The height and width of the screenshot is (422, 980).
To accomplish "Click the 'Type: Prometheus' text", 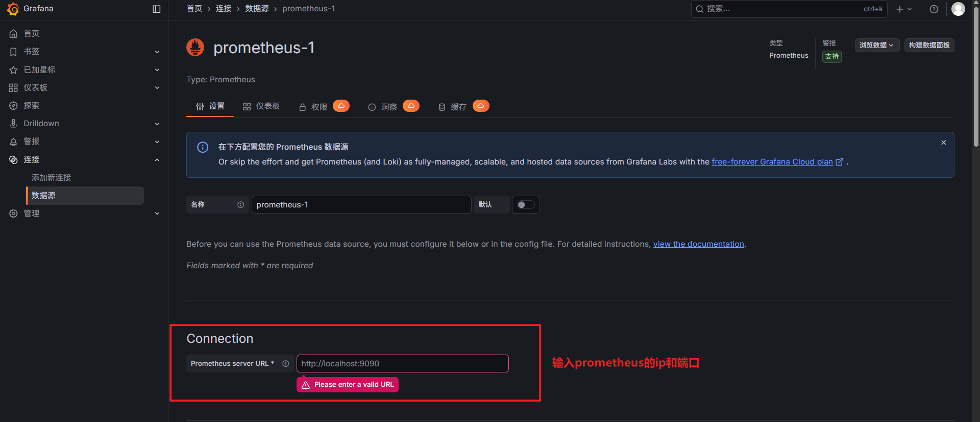I will click(x=221, y=80).
